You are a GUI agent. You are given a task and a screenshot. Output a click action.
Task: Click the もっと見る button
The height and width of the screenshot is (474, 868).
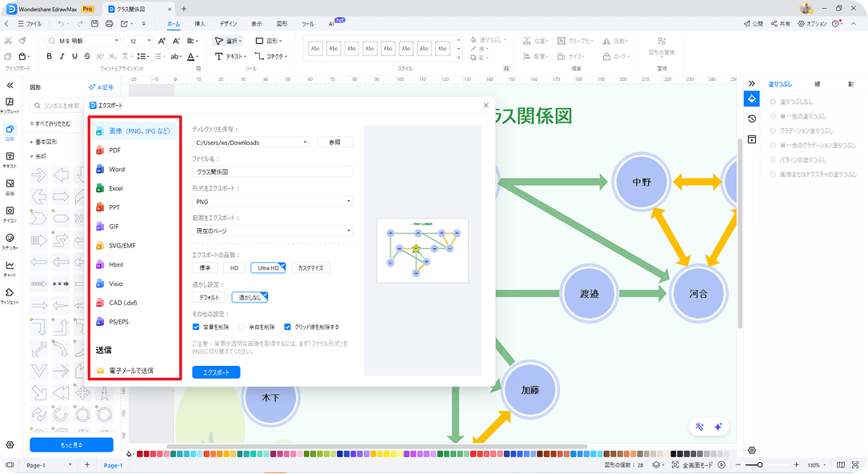(71, 444)
